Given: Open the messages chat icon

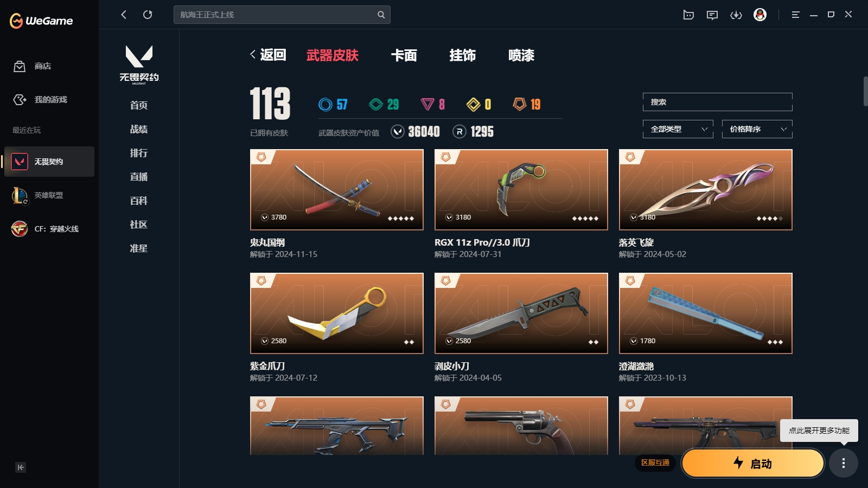Looking at the screenshot, I should 712,15.
